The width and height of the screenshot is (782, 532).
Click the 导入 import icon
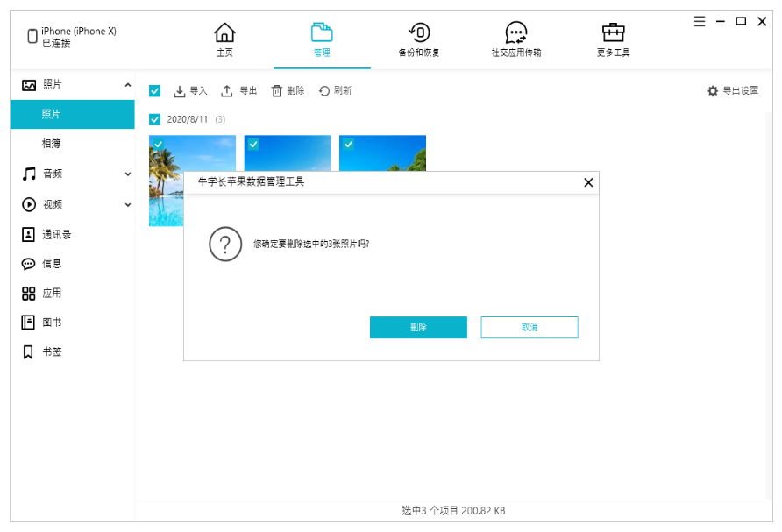180,91
